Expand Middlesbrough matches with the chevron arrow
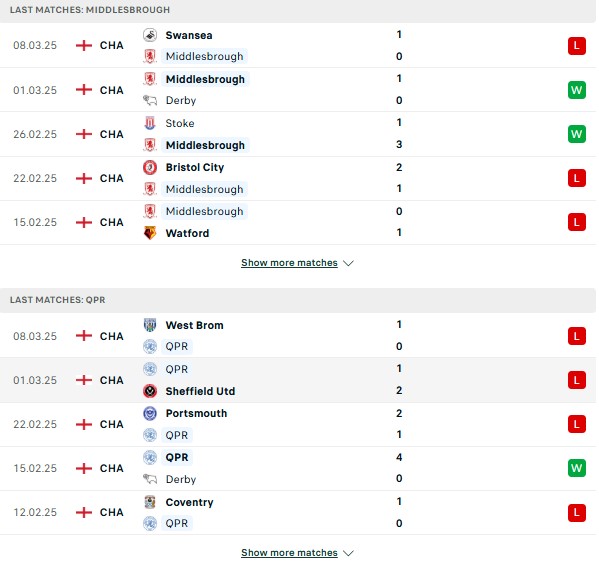This screenshot has width=599, height=573. [348, 263]
